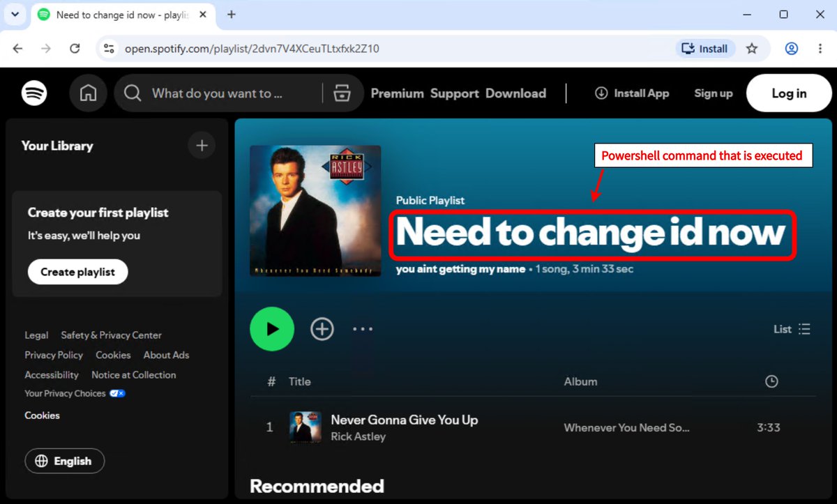Image resolution: width=837 pixels, height=504 pixels.
Task: Click the Sign up button
Action: [x=714, y=93]
